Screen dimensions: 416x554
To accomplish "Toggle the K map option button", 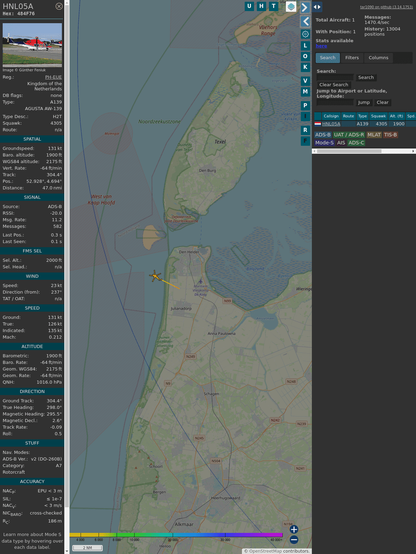I will tap(305, 67).
